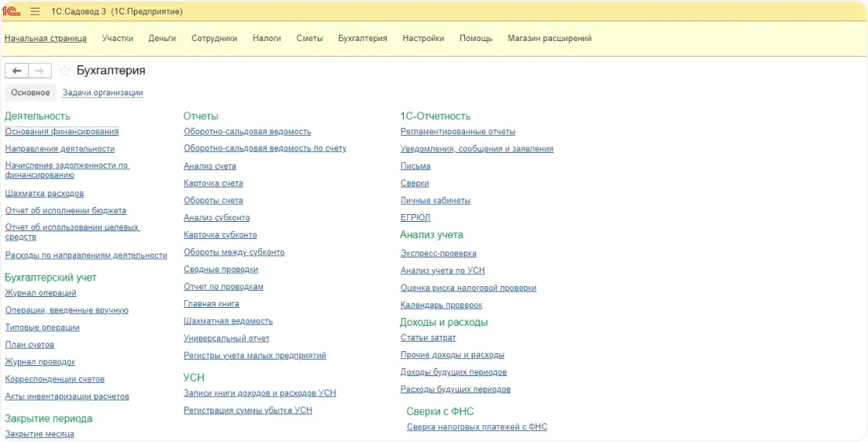
Task: Open the Участки menu section
Action: point(117,38)
